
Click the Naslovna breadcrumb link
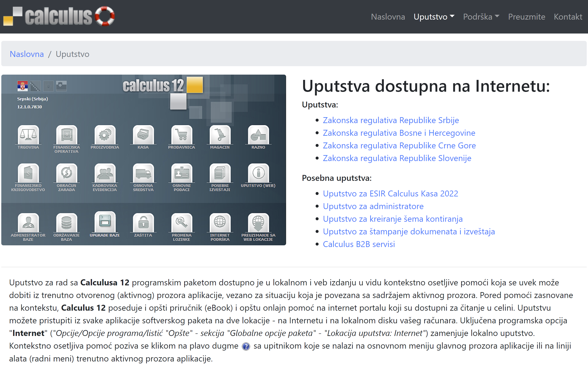[27, 54]
